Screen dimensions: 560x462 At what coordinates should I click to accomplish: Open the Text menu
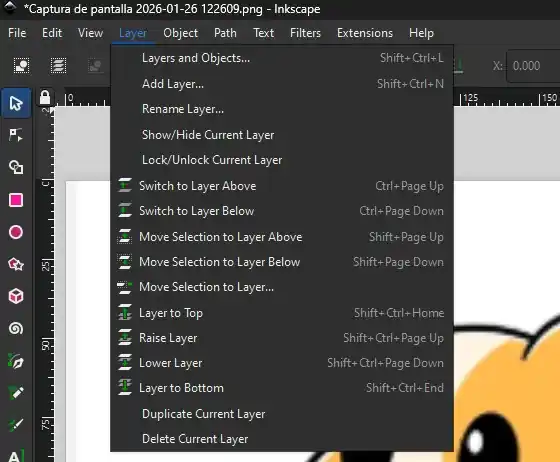pyautogui.click(x=263, y=33)
